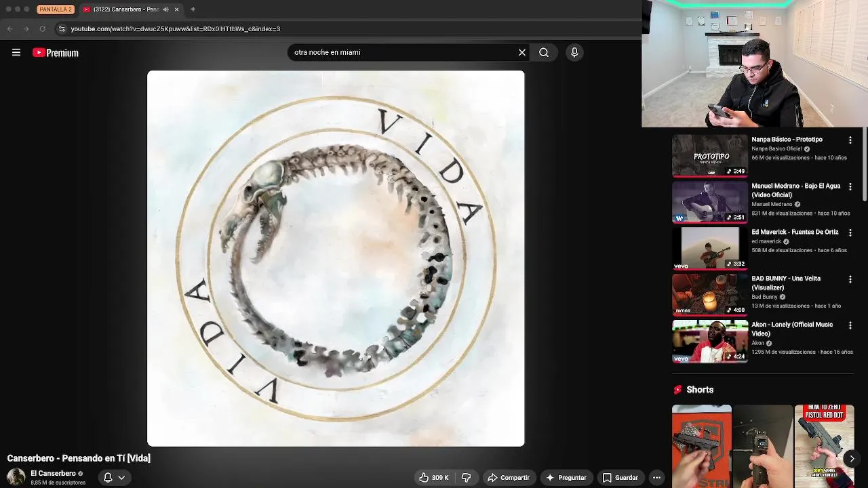Open the first Short with holster
The image size is (868, 488).
(702, 446)
